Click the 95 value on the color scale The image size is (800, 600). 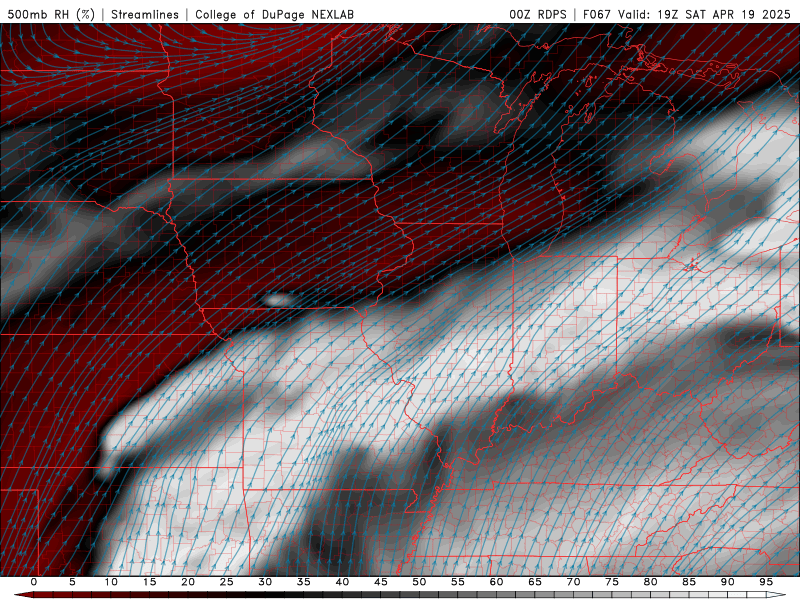766,582
